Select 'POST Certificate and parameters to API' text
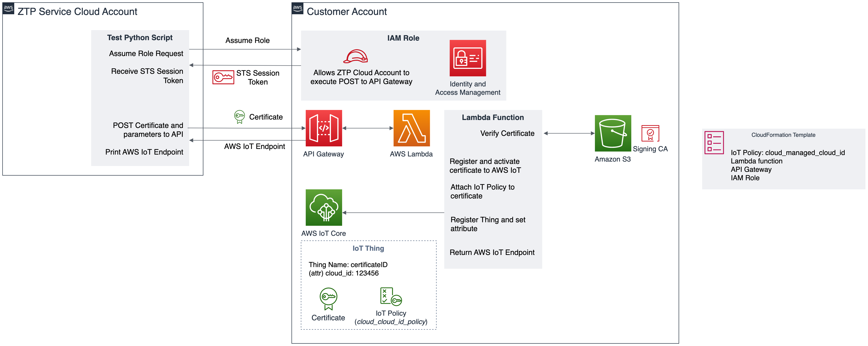Image resolution: width=868 pixels, height=346 pixels. click(x=148, y=130)
